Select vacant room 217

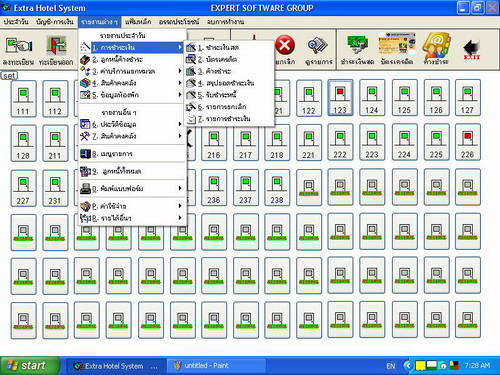[246, 143]
